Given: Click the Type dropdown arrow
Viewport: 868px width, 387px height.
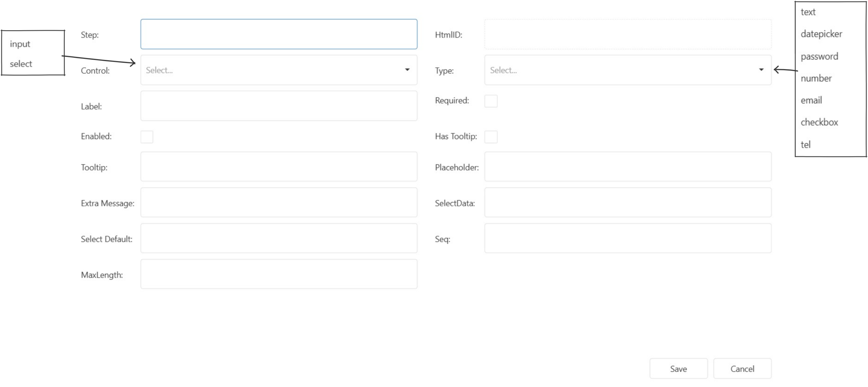Looking at the screenshot, I should (x=761, y=70).
